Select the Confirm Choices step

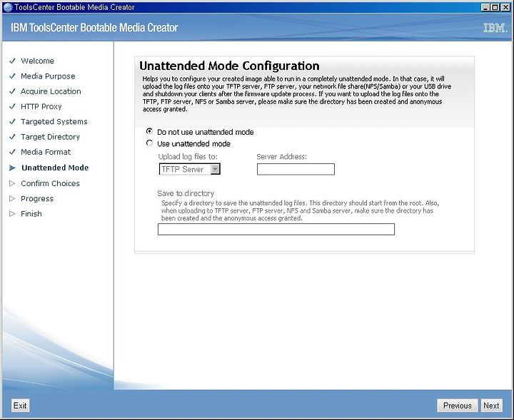click(50, 183)
